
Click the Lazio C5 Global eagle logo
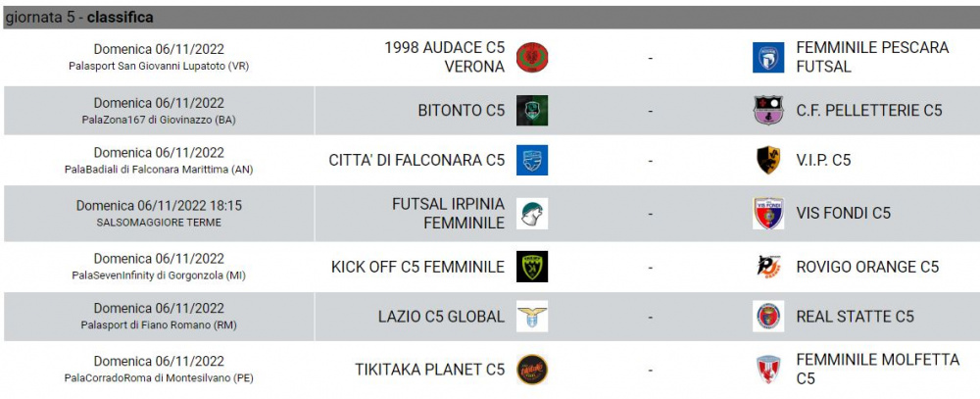[532, 317]
